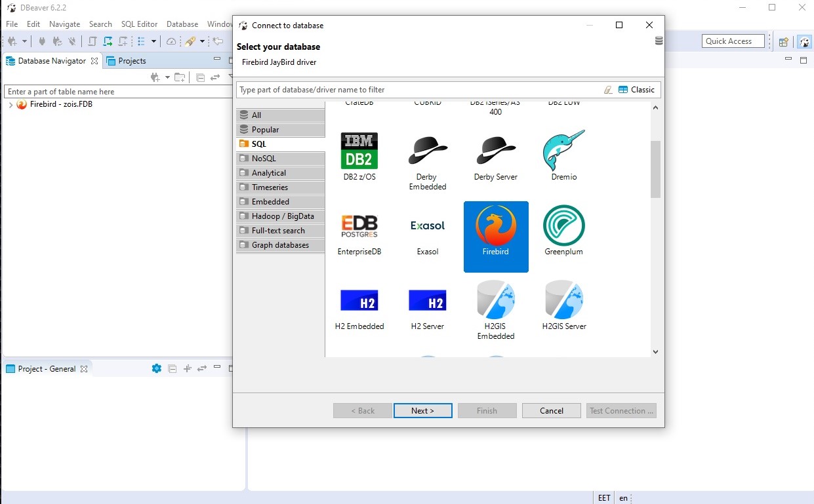The height and width of the screenshot is (504, 814).
Task: Click the driver list vertical scrollbar thumb
Action: click(x=655, y=169)
